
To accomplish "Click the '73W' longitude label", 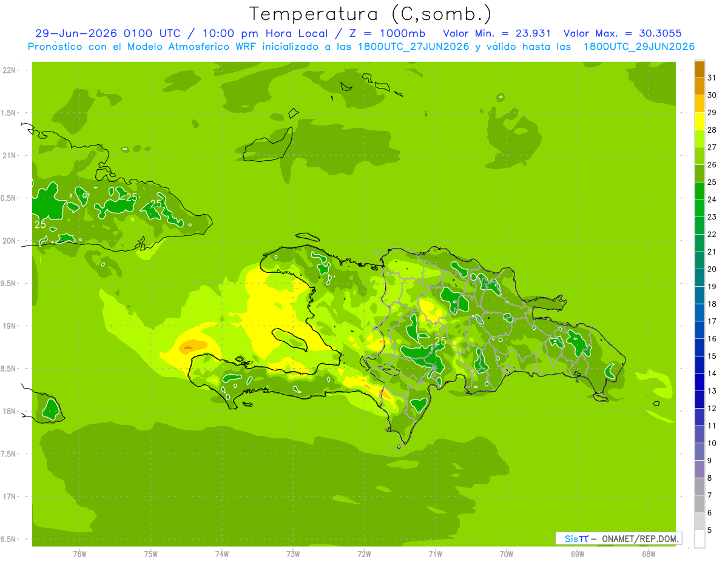I will [x=293, y=554].
